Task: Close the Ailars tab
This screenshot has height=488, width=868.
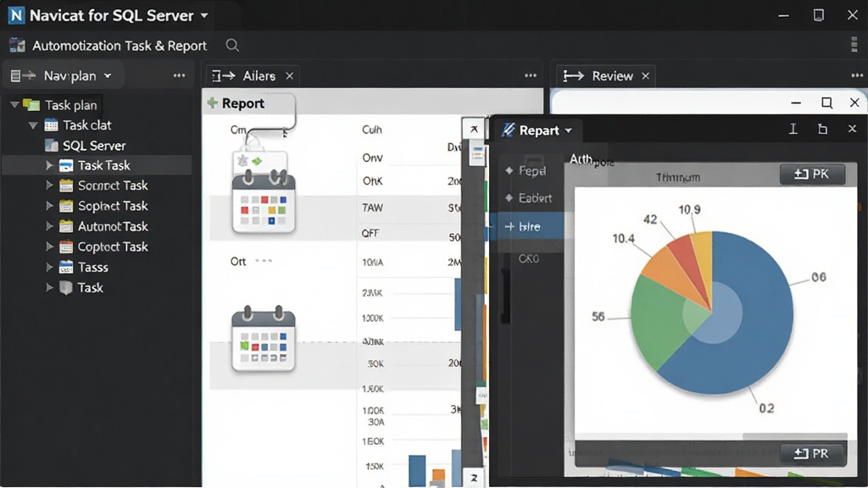Action: click(290, 75)
